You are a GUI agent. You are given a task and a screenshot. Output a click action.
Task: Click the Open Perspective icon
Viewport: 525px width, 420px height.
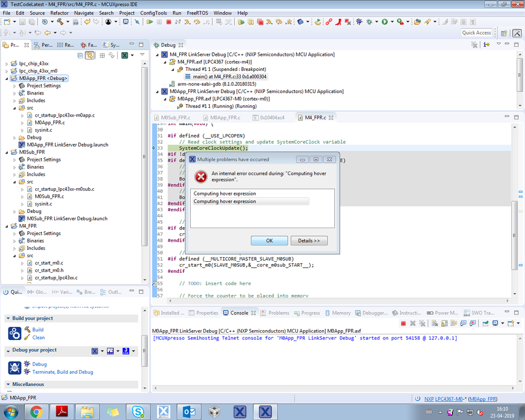(504, 33)
